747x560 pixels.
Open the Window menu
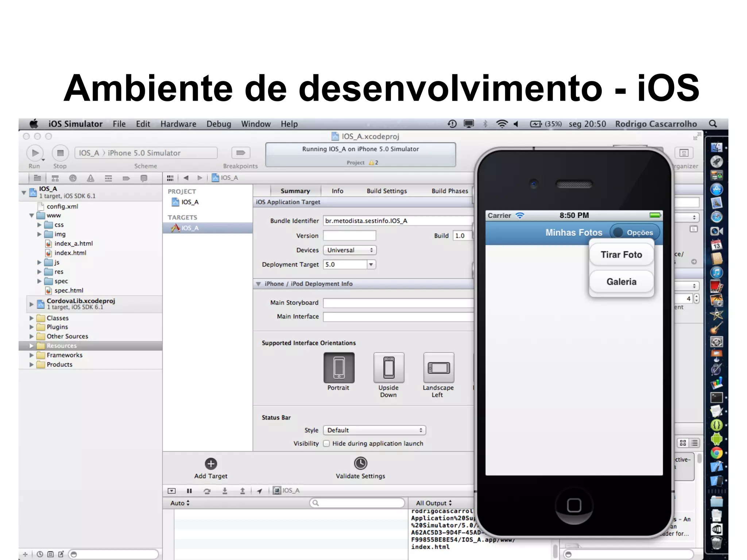256,124
